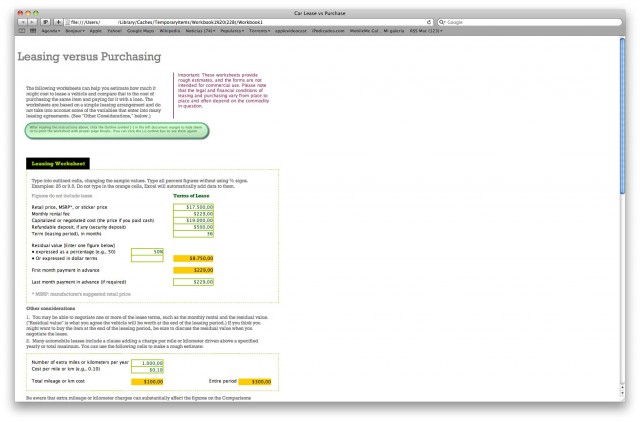This screenshot has width=640, height=422.
Task: Reload page using the address bar refresh icon
Action: [x=429, y=22]
